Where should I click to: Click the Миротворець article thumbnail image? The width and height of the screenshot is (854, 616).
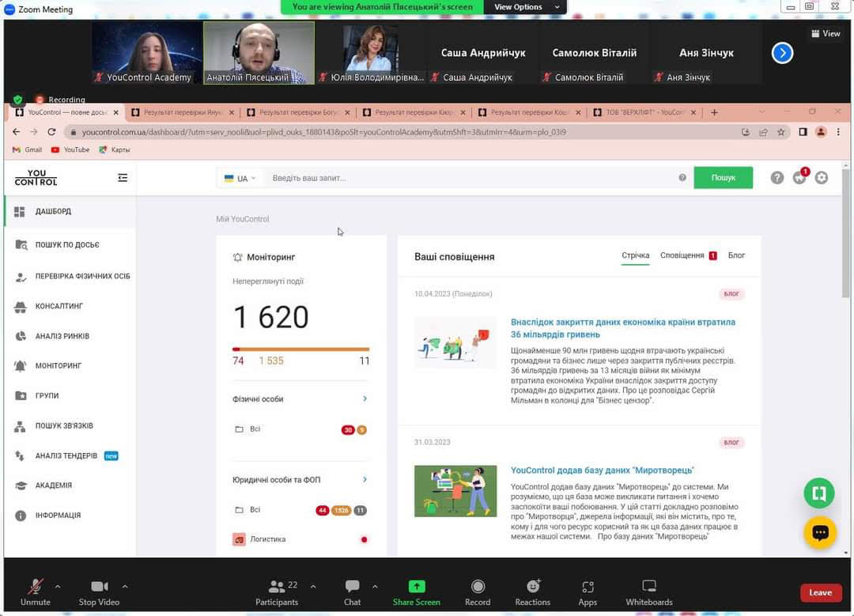(455, 491)
